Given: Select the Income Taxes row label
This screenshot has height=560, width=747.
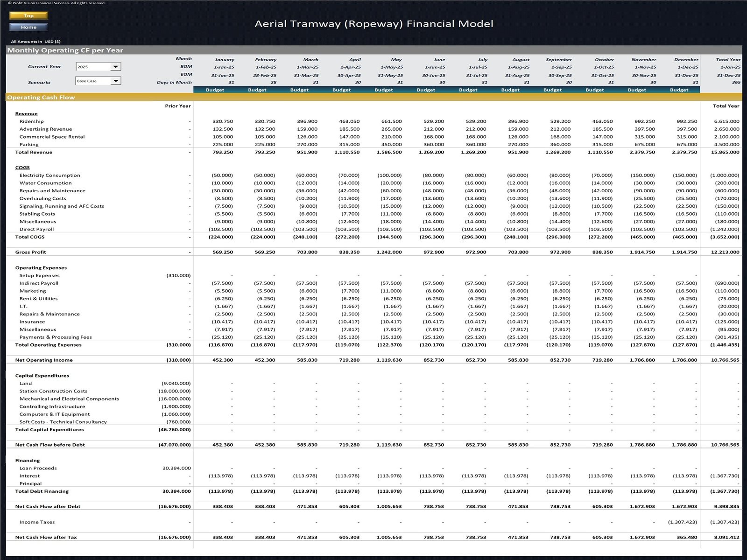Looking at the screenshot, I should coord(37,522).
